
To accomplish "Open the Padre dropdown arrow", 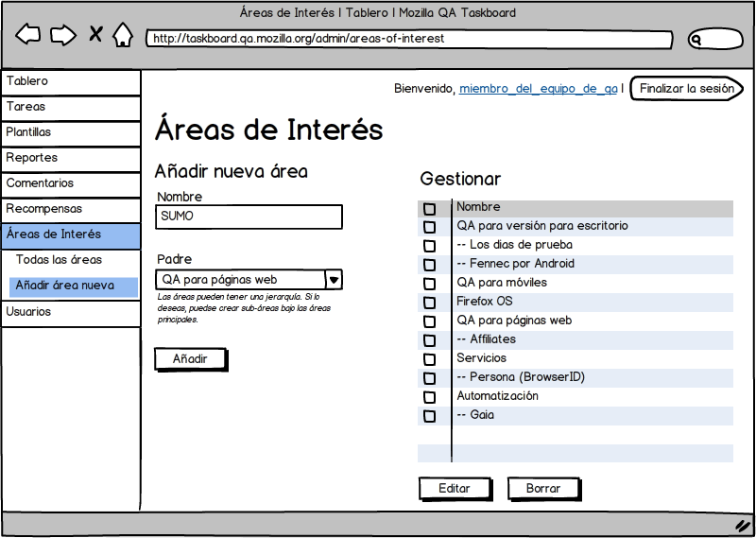I will (x=334, y=280).
